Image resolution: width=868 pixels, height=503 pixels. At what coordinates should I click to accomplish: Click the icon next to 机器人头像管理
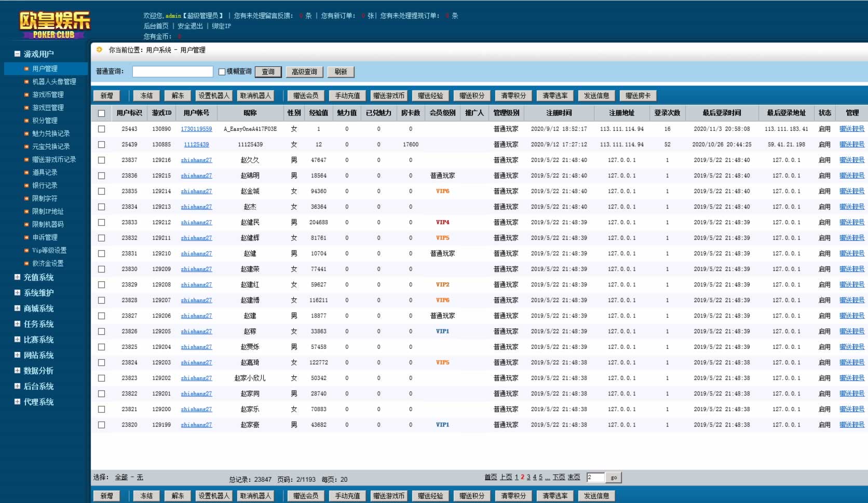coord(26,81)
